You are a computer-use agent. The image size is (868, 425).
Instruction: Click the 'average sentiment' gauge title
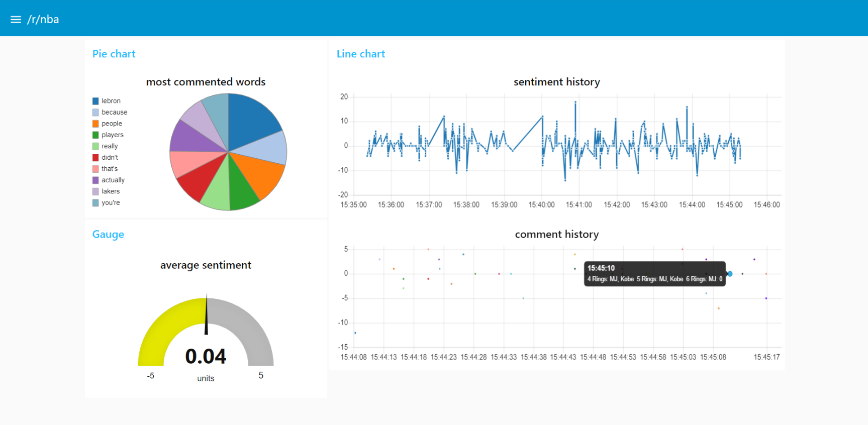[x=206, y=265]
